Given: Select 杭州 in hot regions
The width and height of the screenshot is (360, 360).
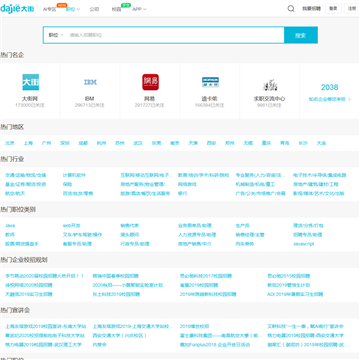Looking at the screenshot, I should 101,143.
